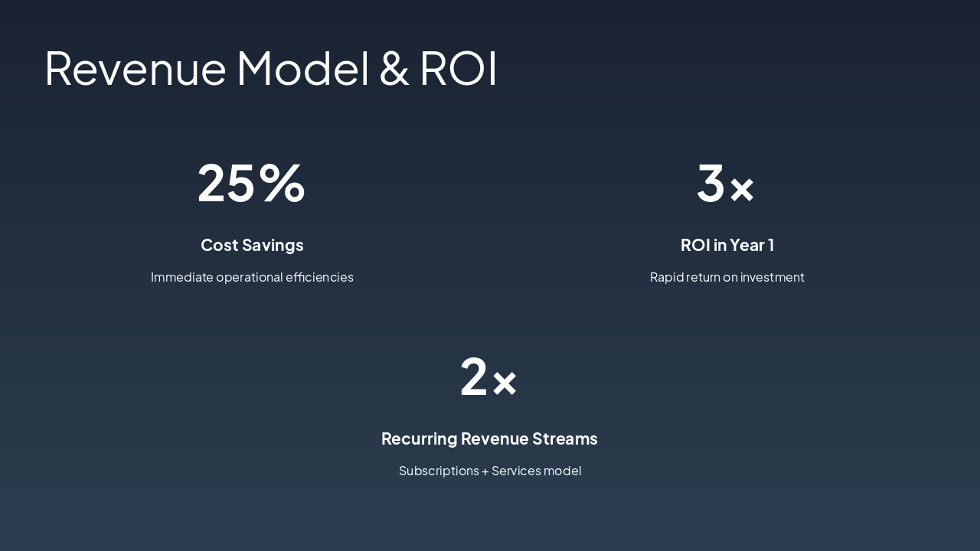The height and width of the screenshot is (551, 980).
Task: Select the digits "25" in the first statistic
Action: [x=226, y=184]
